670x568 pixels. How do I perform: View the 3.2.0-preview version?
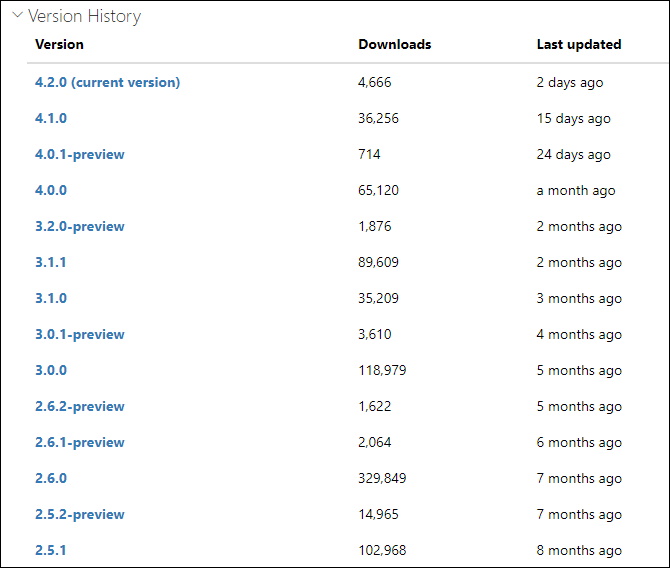click(79, 226)
